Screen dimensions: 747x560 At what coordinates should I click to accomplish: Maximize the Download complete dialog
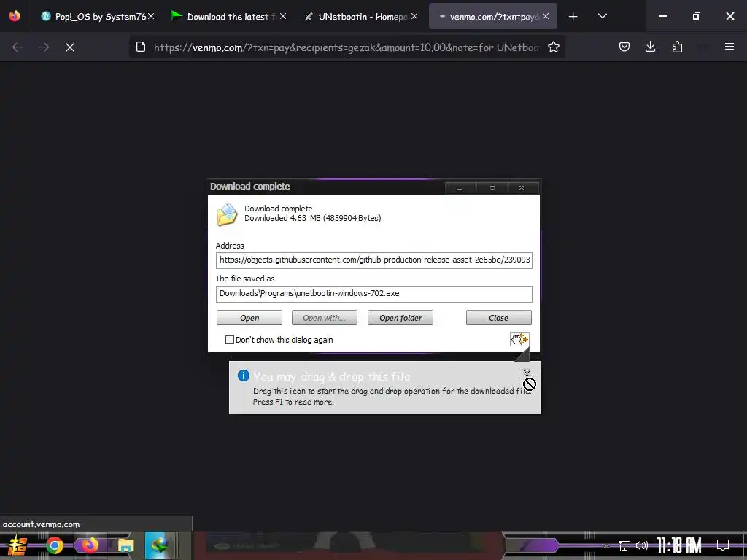pyautogui.click(x=492, y=187)
